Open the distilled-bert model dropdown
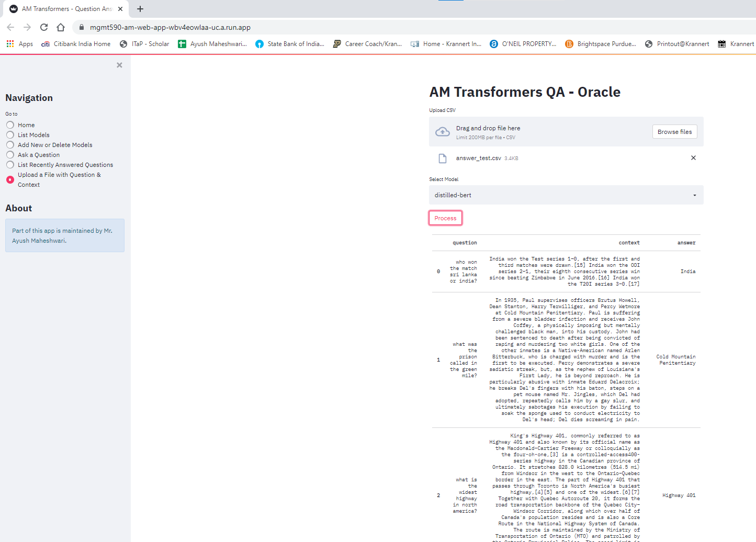Screen dimensions: 756x542 pyautogui.click(x=566, y=195)
